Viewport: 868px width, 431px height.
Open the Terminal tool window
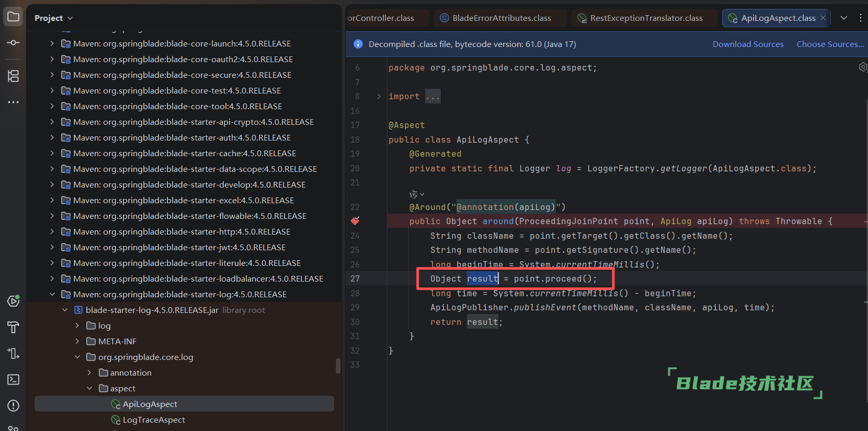pyautogui.click(x=14, y=379)
